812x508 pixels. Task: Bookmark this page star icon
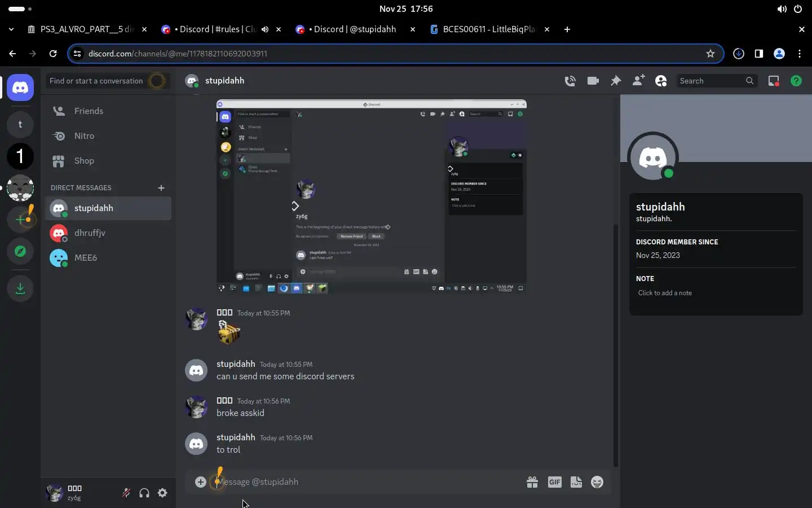pyautogui.click(x=710, y=54)
